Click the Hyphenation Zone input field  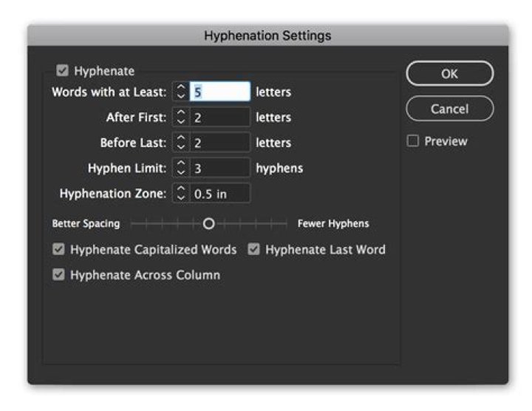pyautogui.click(x=219, y=194)
